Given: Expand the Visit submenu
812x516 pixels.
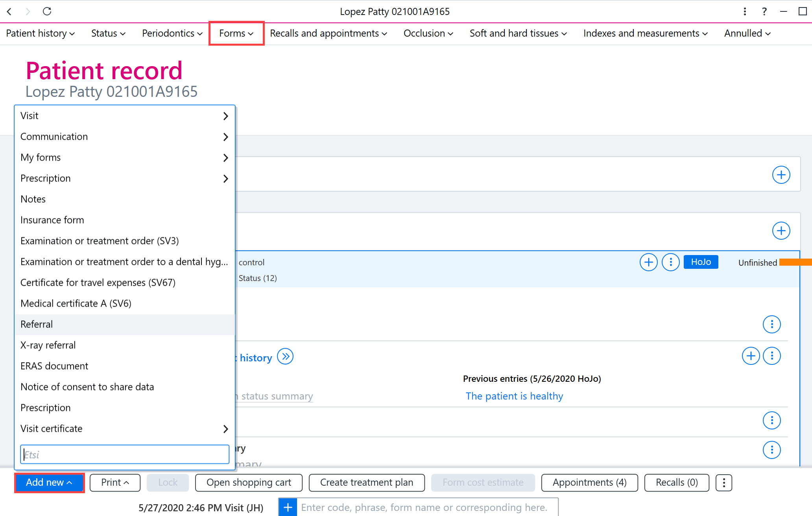Looking at the screenshot, I should click(x=125, y=116).
